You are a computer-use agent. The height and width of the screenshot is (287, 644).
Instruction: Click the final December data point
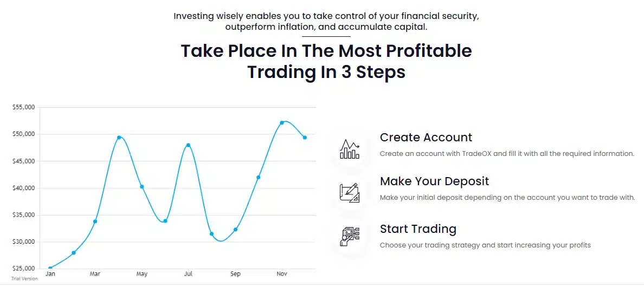[x=305, y=138]
